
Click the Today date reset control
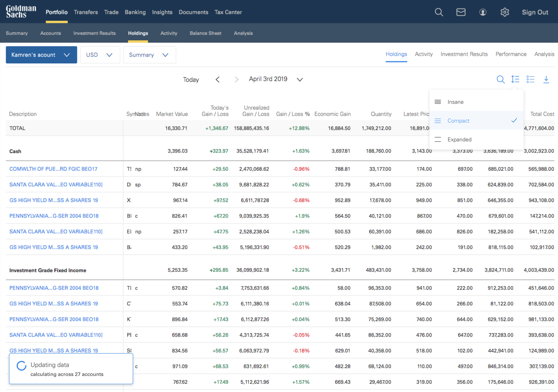[191, 79]
